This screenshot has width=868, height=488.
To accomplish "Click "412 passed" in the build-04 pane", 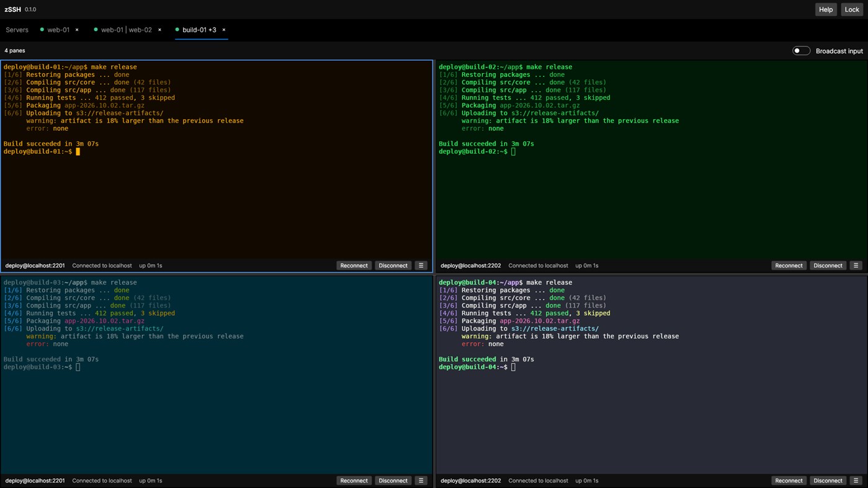I will 549,313.
